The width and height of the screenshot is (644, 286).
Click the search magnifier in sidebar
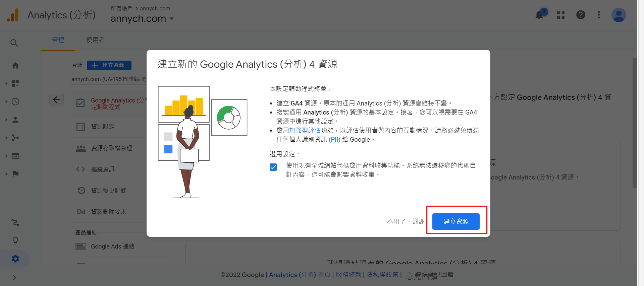[x=14, y=43]
